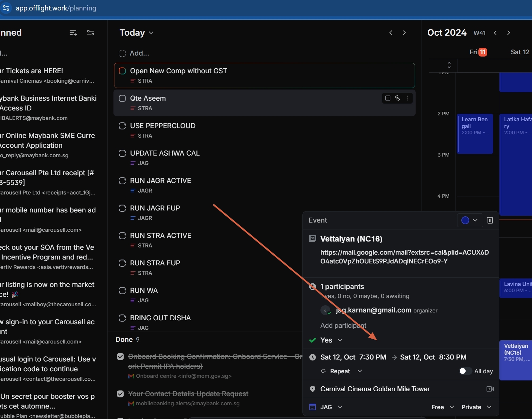The image size is (532, 419).
Task: Expand the Yes RSVP dropdown
Action: pos(331,340)
